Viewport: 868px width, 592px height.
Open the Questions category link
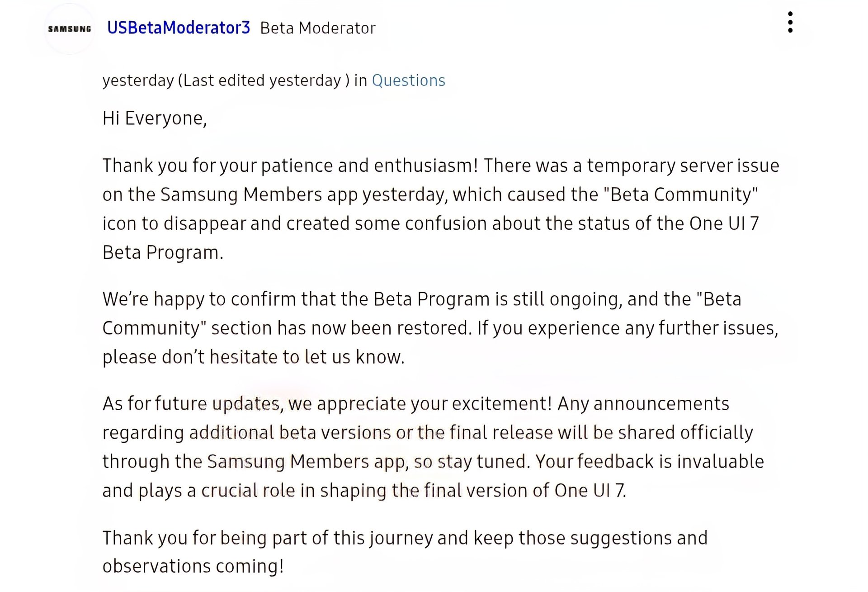[x=408, y=81]
